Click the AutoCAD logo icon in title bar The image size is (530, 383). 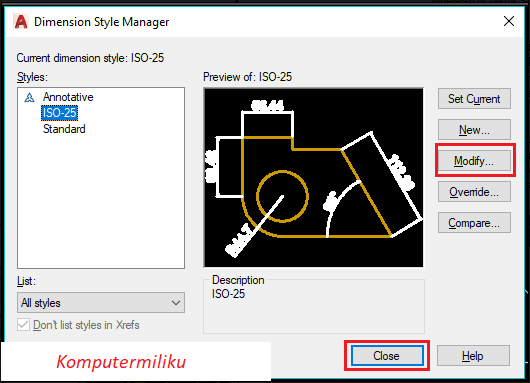tap(21, 22)
